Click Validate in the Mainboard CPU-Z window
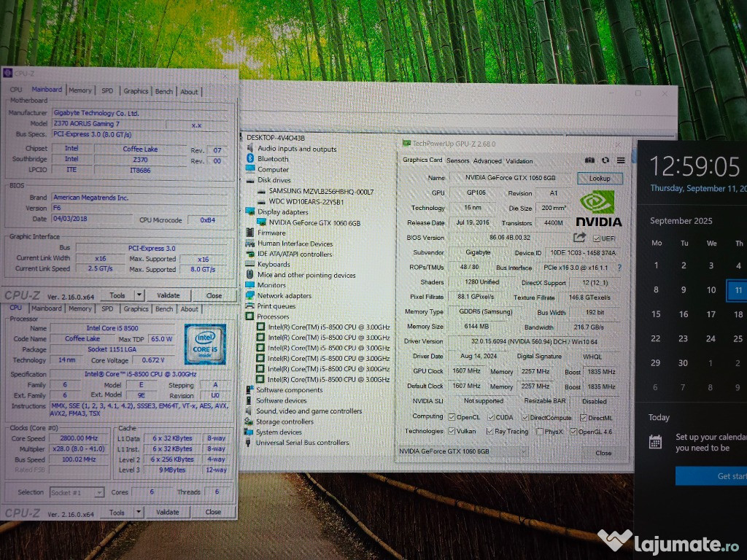The width and height of the screenshot is (747, 560). (169, 295)
